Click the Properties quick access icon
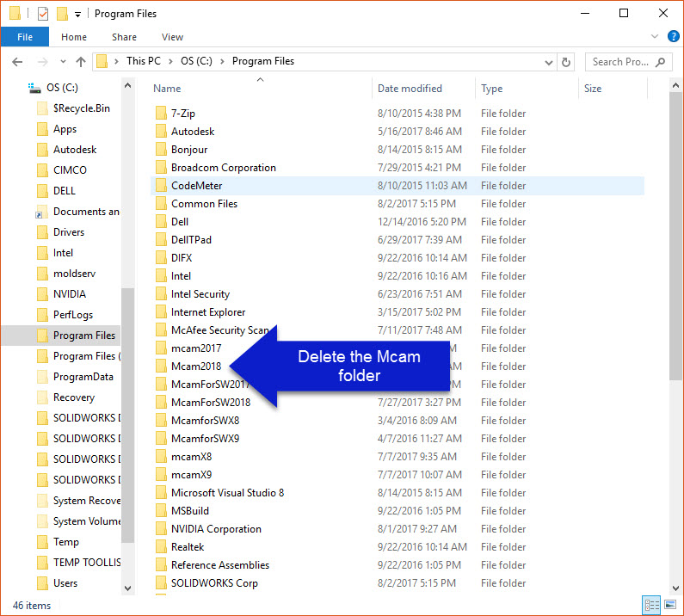Image resolution: width=684 pixels, height=616 pixels. click(43, 14)
